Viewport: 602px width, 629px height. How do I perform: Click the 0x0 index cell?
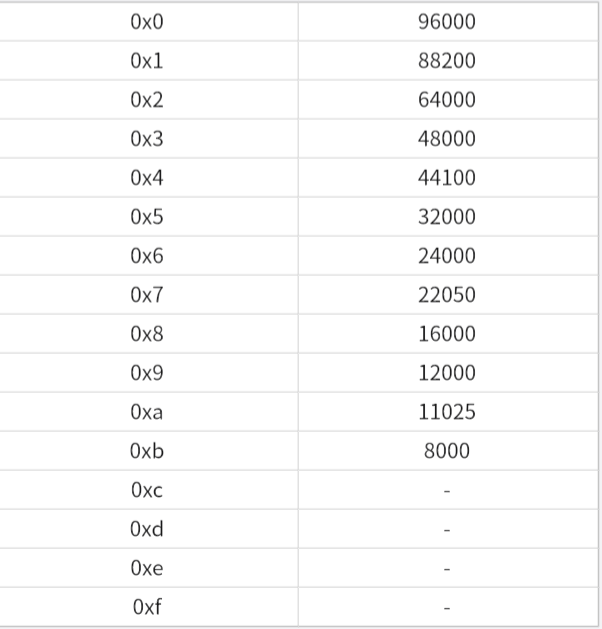point(146,22)
